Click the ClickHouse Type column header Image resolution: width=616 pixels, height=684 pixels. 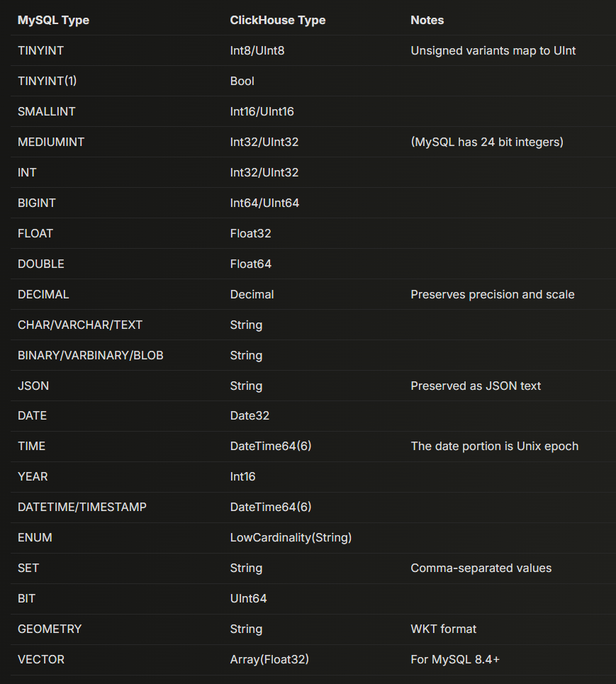click(x=278, y=20)
